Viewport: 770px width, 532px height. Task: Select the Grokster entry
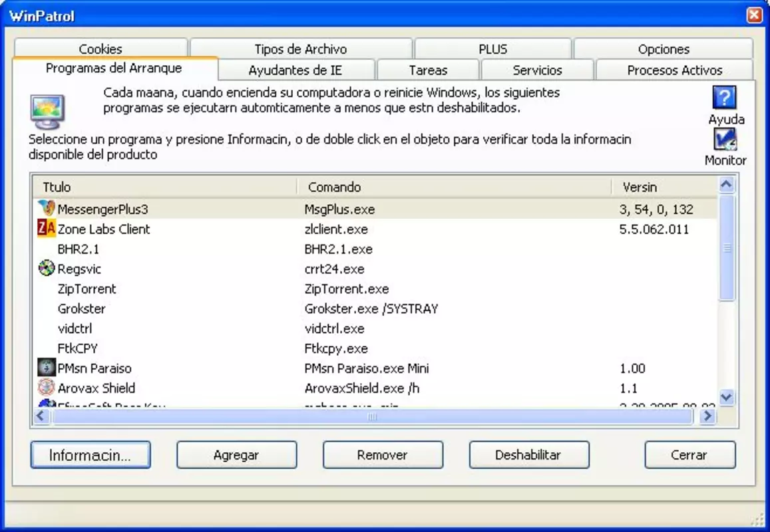point(81,309)
